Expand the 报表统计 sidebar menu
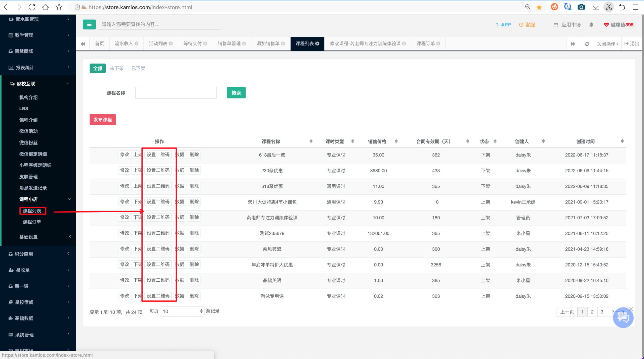 (x=38, y=67)
